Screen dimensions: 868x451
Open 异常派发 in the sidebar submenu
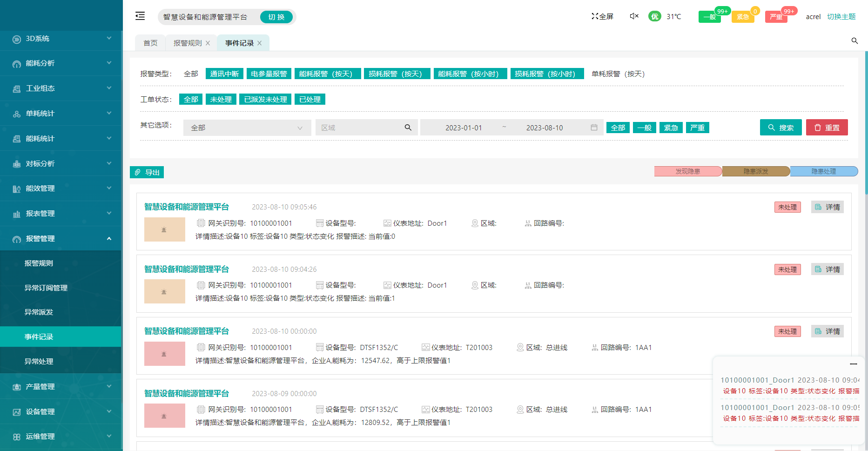pos(39,312)
